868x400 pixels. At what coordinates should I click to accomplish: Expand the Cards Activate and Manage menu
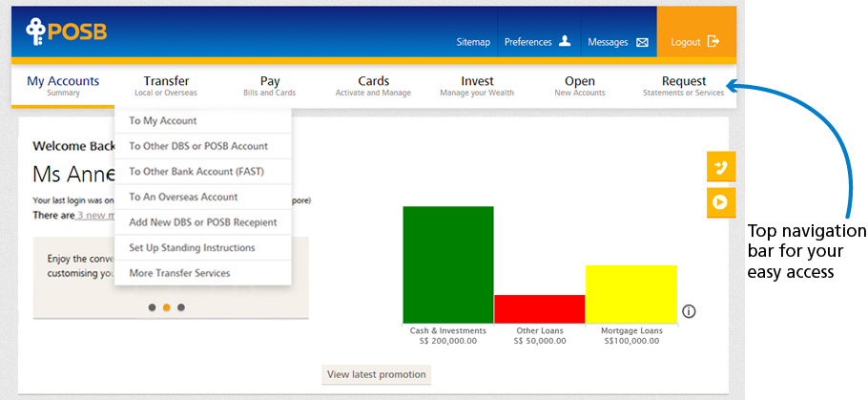coord(373,86)
